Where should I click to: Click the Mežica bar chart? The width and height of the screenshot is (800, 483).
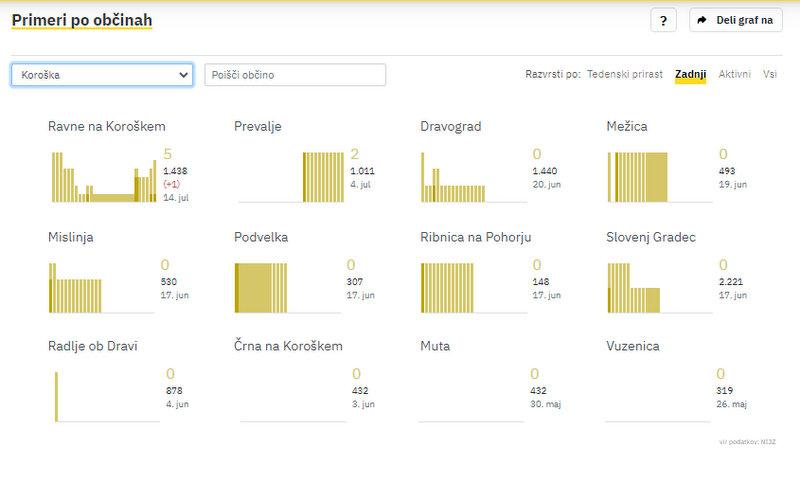tap(660, 177)
